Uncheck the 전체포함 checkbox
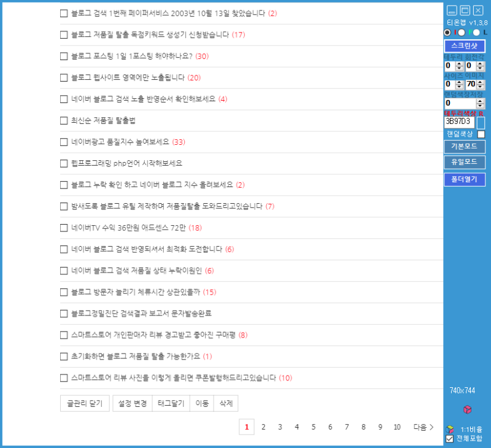491x448 pixels. [x=450, y=439]
